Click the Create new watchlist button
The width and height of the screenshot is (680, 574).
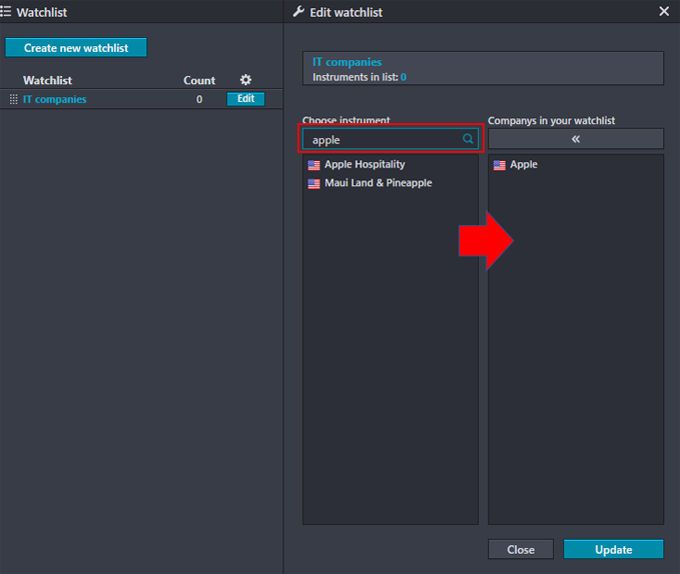76,48
